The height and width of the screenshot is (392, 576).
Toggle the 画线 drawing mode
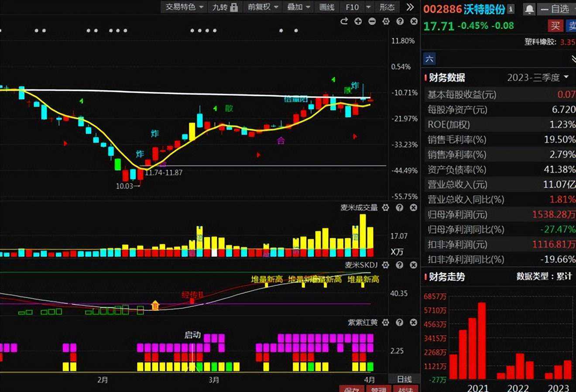326,7
